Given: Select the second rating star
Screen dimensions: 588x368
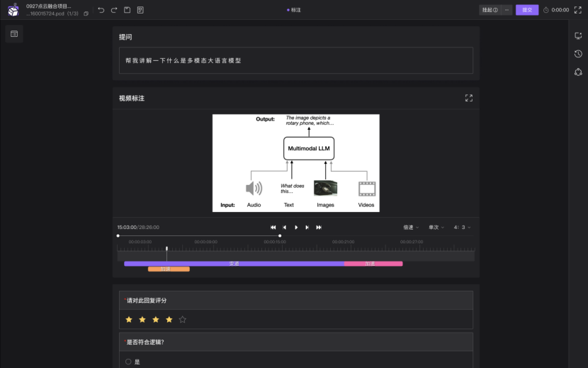Looking at the screenshot, I should click(142, 320).
